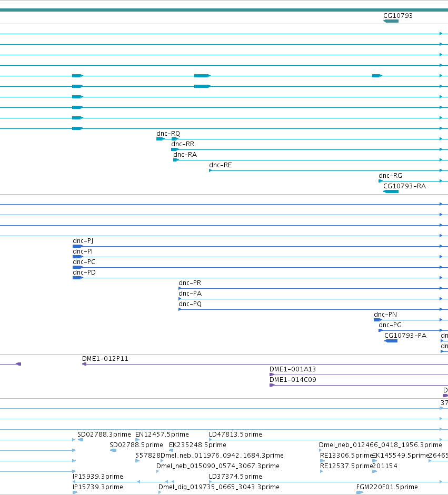Click the RE13306.5prime EST label
Viewport: 448px width, 495px height.
346,456
